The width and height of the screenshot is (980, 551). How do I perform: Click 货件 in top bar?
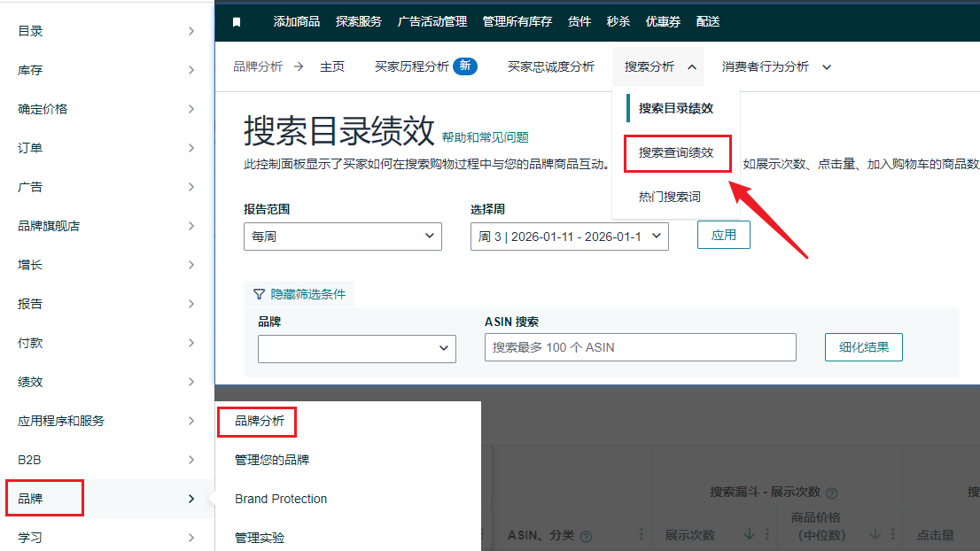[x=579, y=22]
